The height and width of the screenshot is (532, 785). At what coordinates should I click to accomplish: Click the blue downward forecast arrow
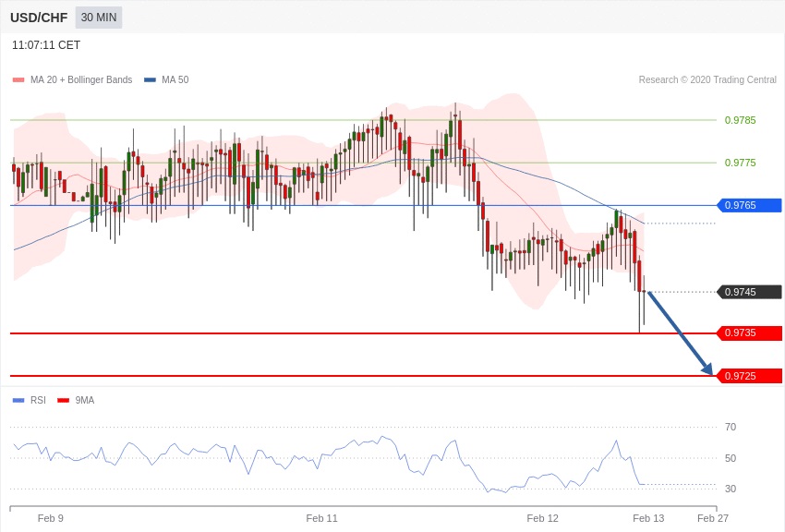click(680, 332)
